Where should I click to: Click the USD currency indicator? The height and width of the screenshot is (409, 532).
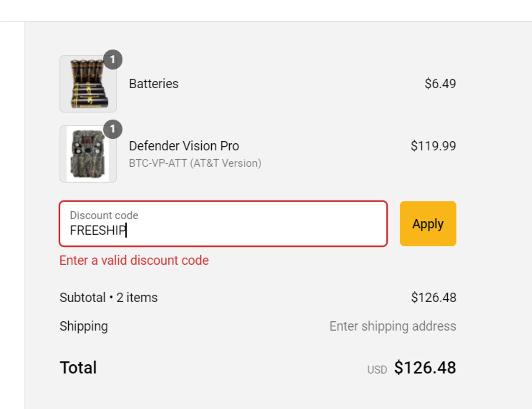point(377,370)
